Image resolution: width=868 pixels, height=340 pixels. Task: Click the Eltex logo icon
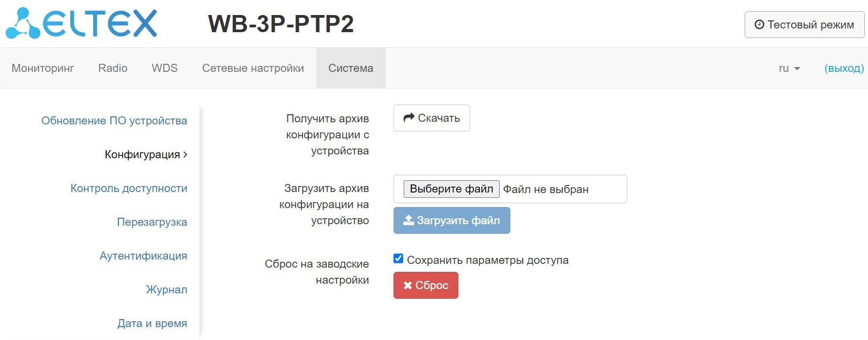(x=23, y=24)
